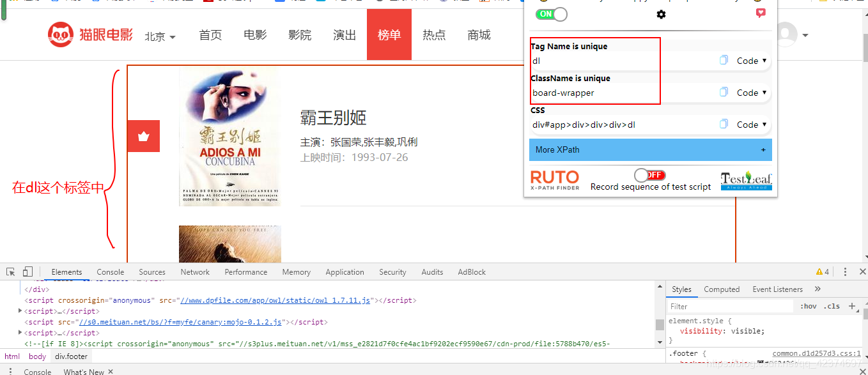Close the DevTools panel
Screen dimensions: 868x375
(x=862, y=272)
